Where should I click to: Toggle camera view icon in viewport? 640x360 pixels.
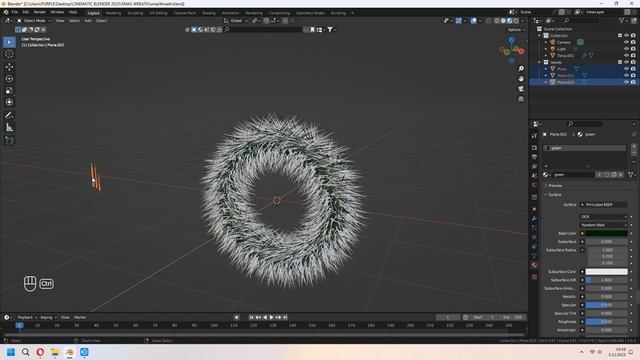pos(521,89)
